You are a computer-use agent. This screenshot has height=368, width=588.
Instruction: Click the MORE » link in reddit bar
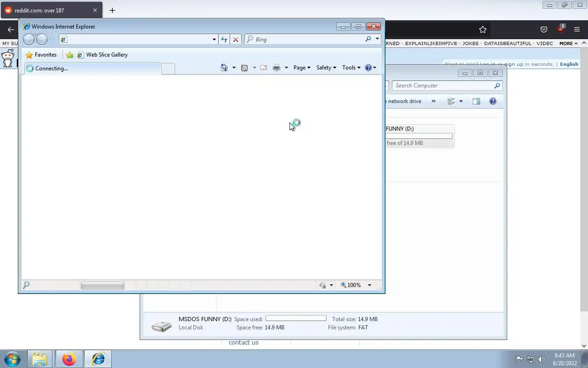click(x=569, y=43)
